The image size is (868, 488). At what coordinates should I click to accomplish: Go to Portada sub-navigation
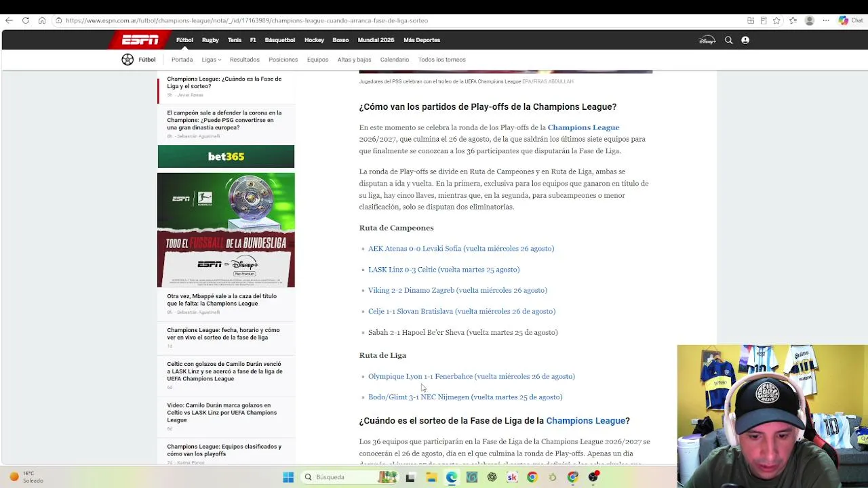point(182,60)
